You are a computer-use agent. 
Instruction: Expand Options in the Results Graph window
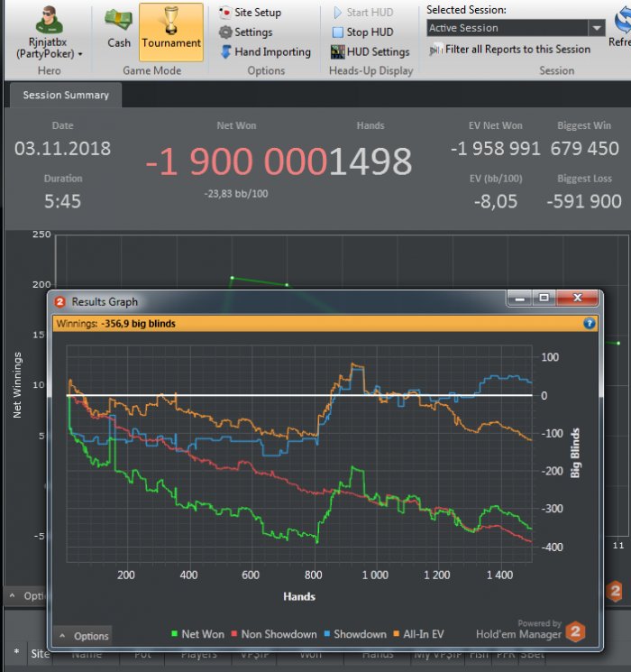tap(81, 636)
